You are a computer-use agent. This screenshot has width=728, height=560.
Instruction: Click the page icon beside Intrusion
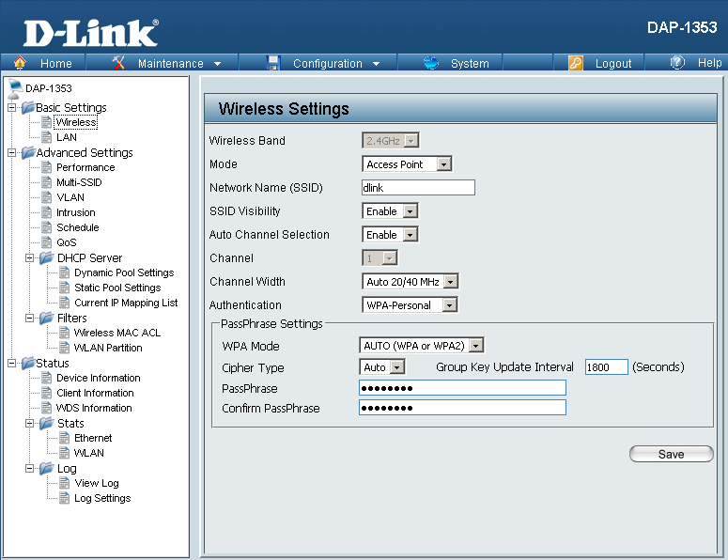[x=46, y=212]
